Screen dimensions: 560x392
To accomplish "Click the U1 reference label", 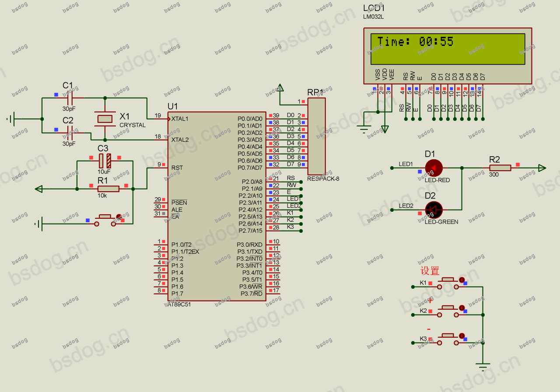I will [x=173, y=106].
